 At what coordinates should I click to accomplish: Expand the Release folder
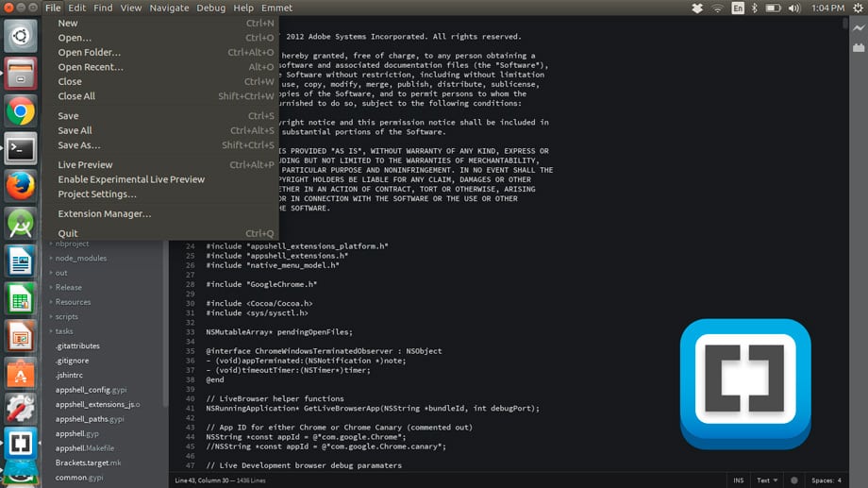click(69, 288)
